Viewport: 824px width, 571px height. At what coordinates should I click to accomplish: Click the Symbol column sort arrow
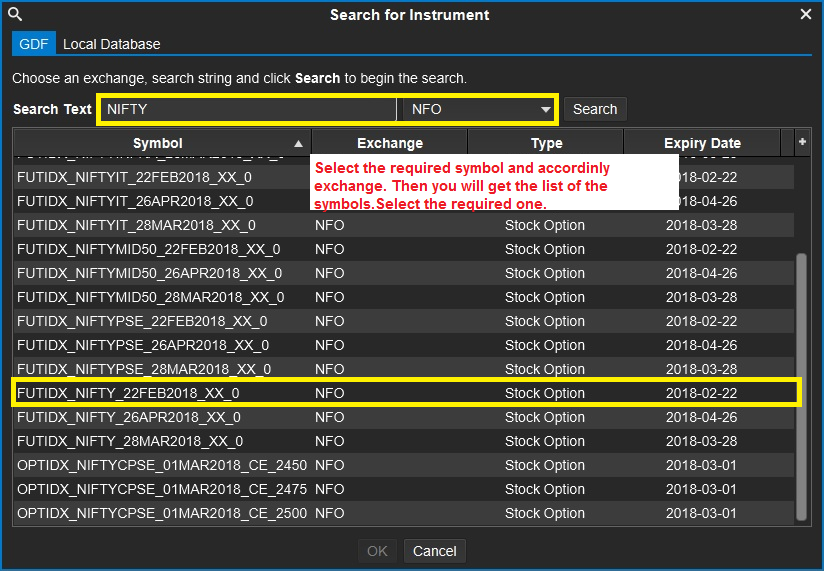tap(298, 143)
